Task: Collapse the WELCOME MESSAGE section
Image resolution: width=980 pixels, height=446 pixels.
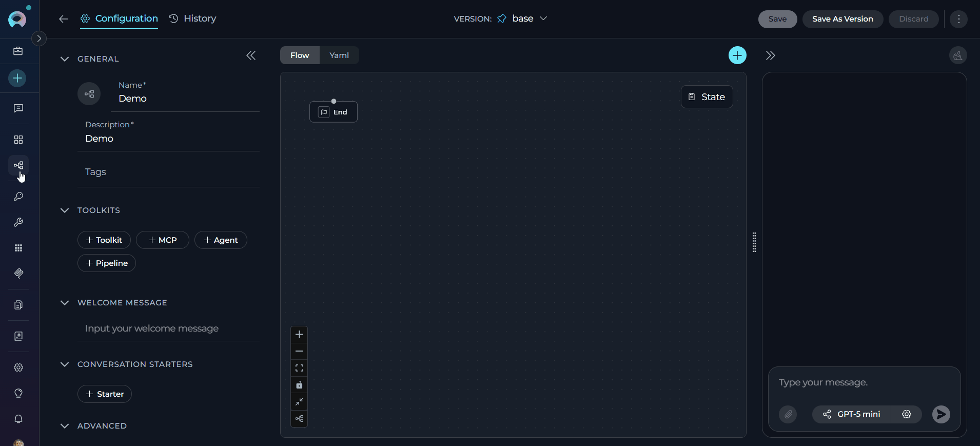Action: click(x=65, y=302)
